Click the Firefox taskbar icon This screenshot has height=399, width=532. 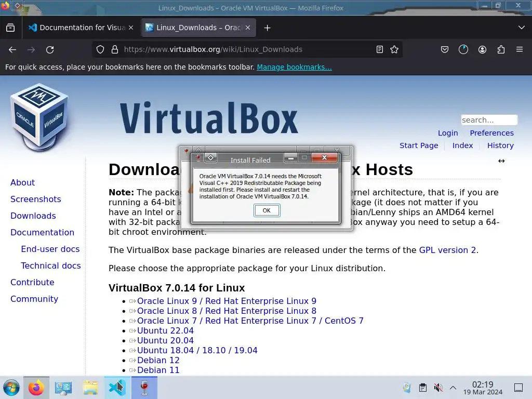(36, 388)
